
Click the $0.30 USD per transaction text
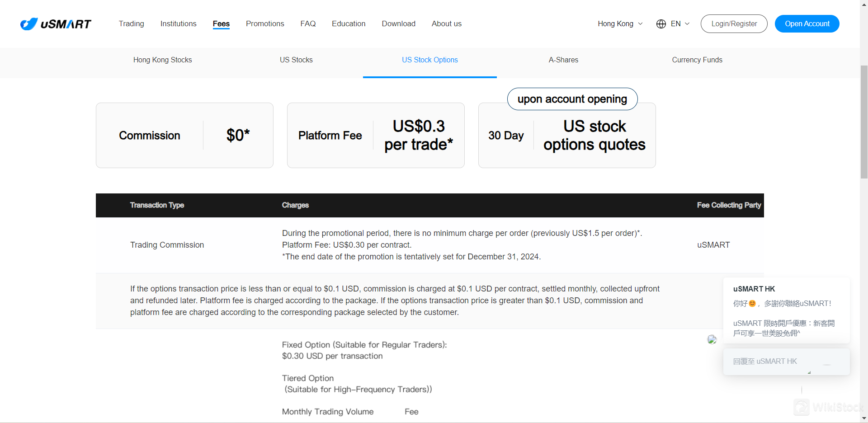(332, 356)
